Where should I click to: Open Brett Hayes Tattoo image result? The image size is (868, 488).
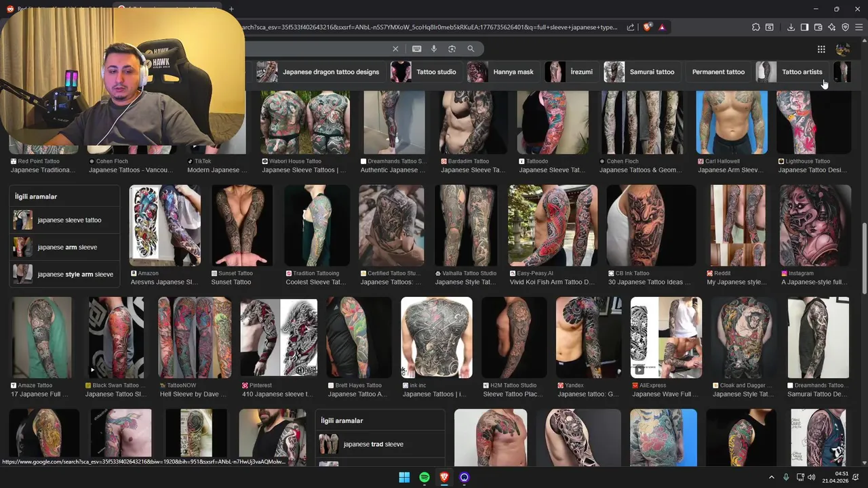click(x=359, y=338)
